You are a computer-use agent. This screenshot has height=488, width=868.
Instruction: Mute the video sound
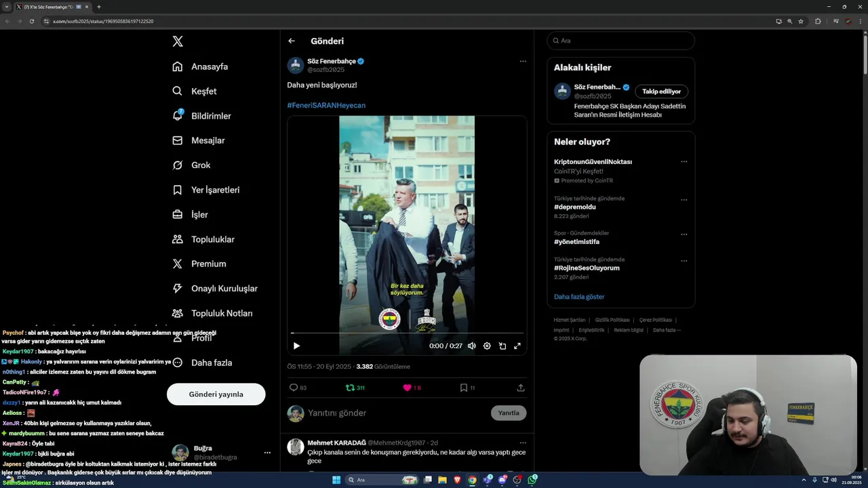coord(472,346)
